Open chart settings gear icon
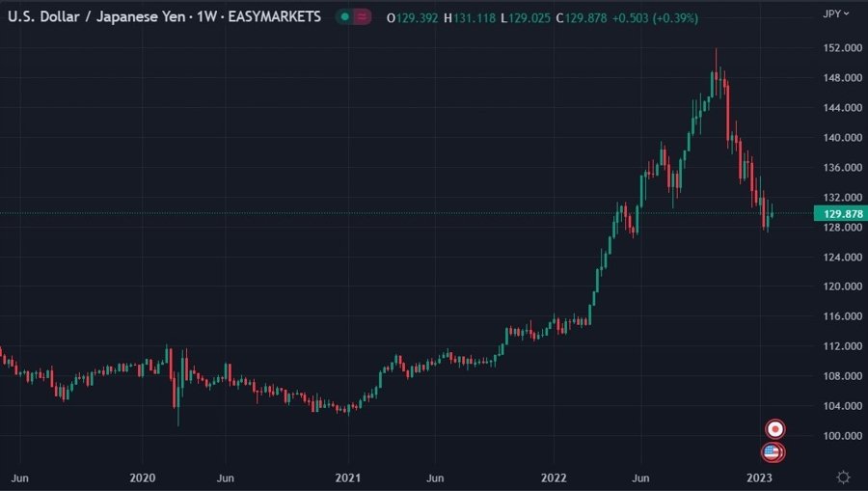Image resolution: width=868 pixels, height=491 pixels. (x=843, y=477)
